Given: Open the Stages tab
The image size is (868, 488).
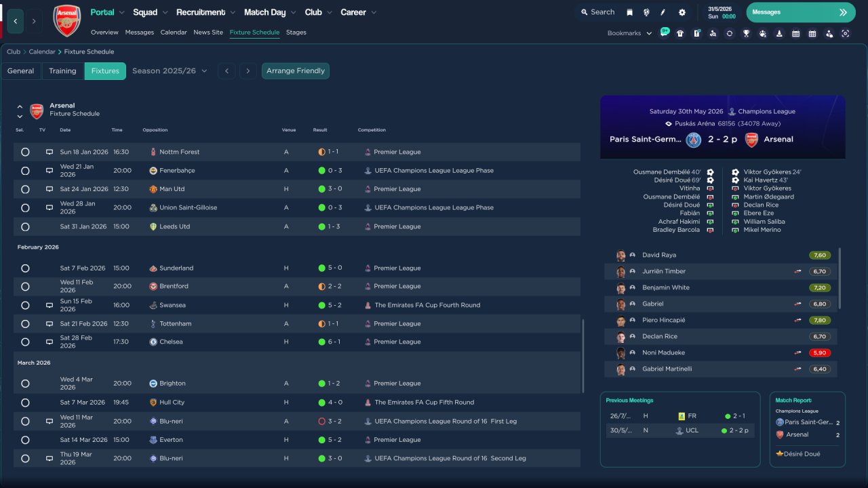Looking at the screenshot, I should 296,33.
